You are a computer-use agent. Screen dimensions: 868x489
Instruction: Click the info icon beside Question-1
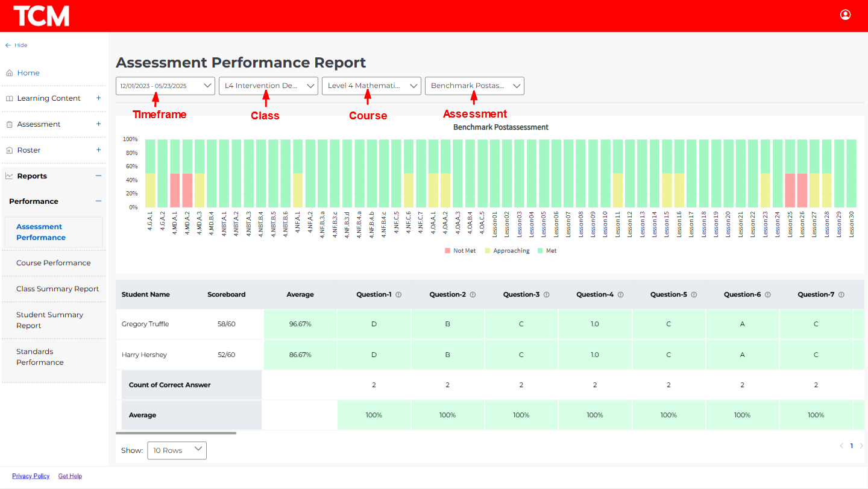(398, 295)
